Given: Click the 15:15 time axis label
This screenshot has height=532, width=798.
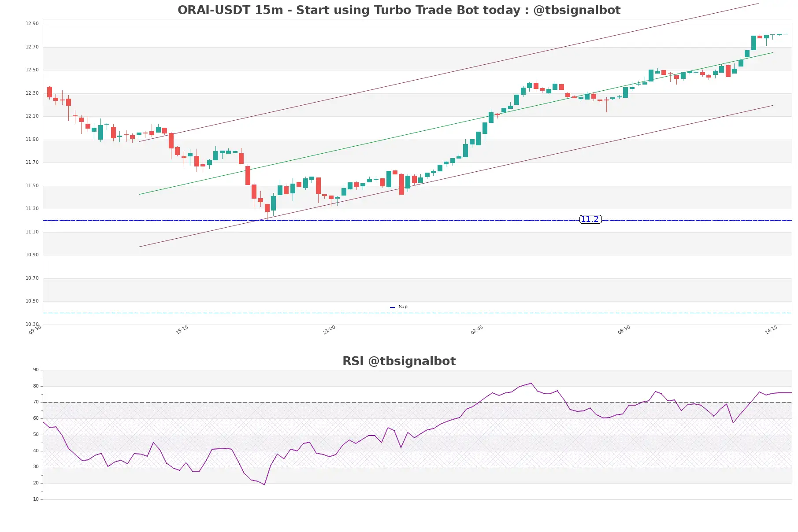Looking at the screenshot, I should click(182, 330).
